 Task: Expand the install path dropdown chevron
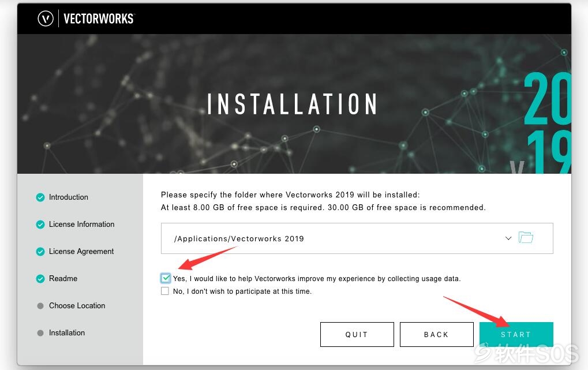(x=508, y=238)
